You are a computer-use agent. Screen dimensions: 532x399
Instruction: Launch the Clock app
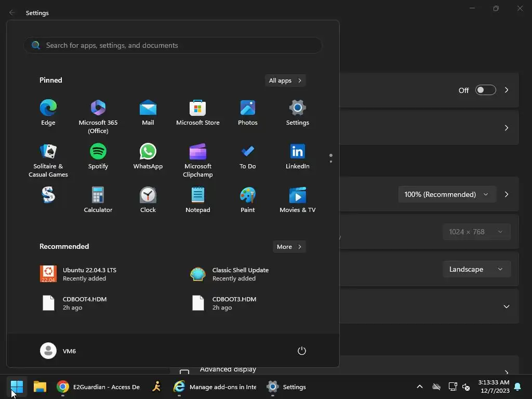148,200
